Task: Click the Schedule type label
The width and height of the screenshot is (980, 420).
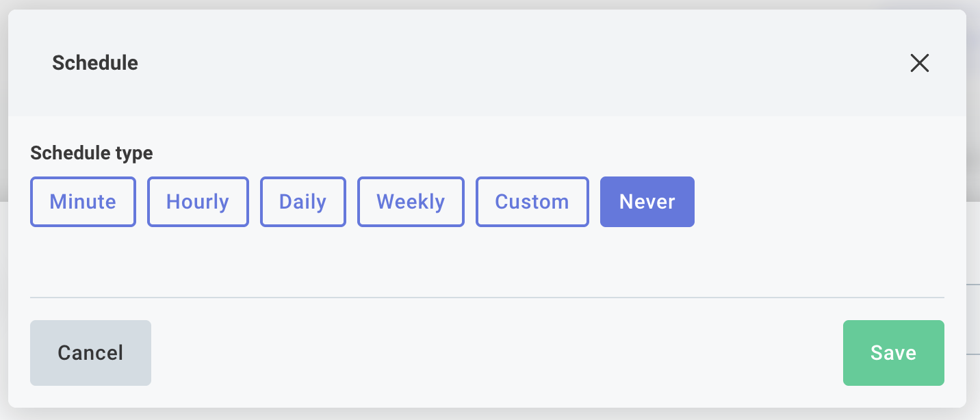Action: [91, 153]
